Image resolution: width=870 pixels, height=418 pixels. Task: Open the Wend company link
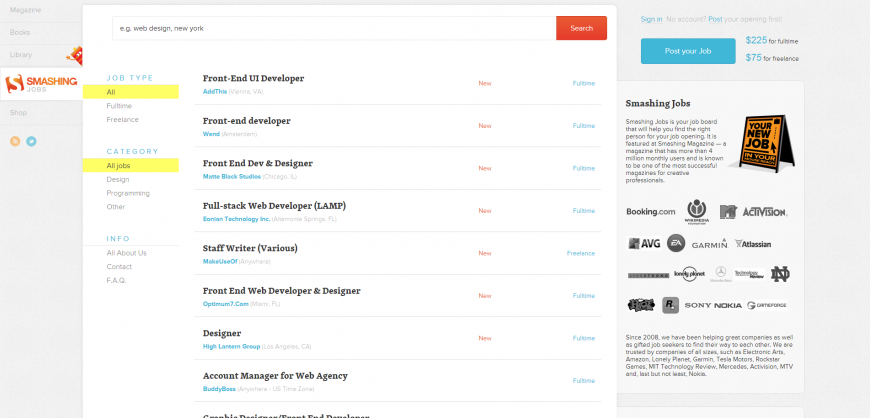pos(211,134)
